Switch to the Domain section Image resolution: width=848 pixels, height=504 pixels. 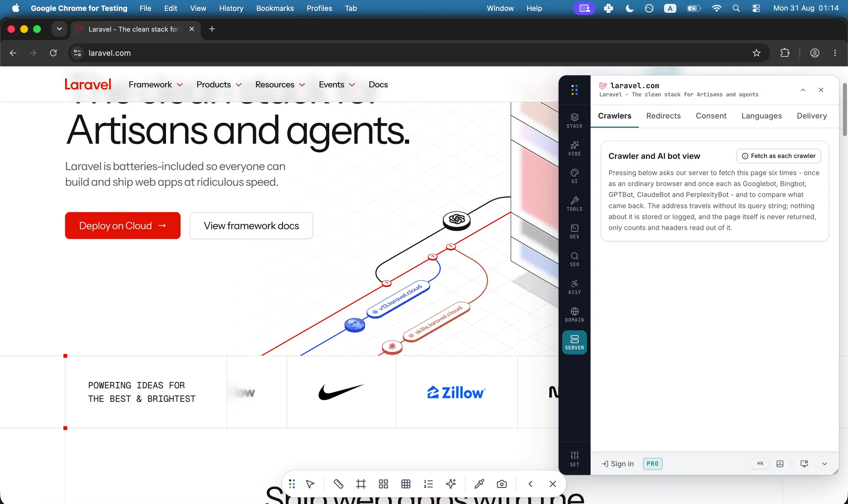pos(574,315)
